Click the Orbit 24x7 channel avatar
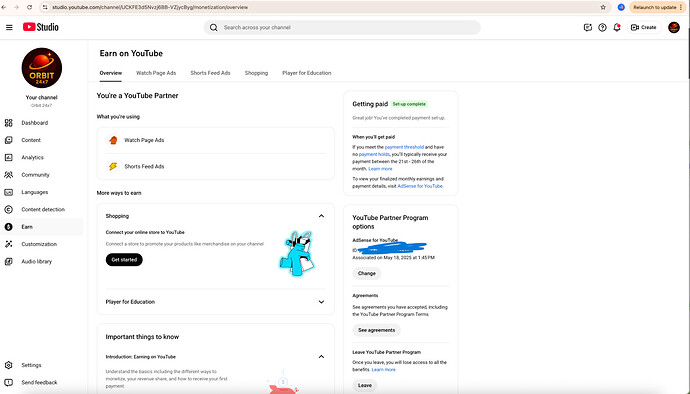Screen dimensions: 690x394 [42, 68]
